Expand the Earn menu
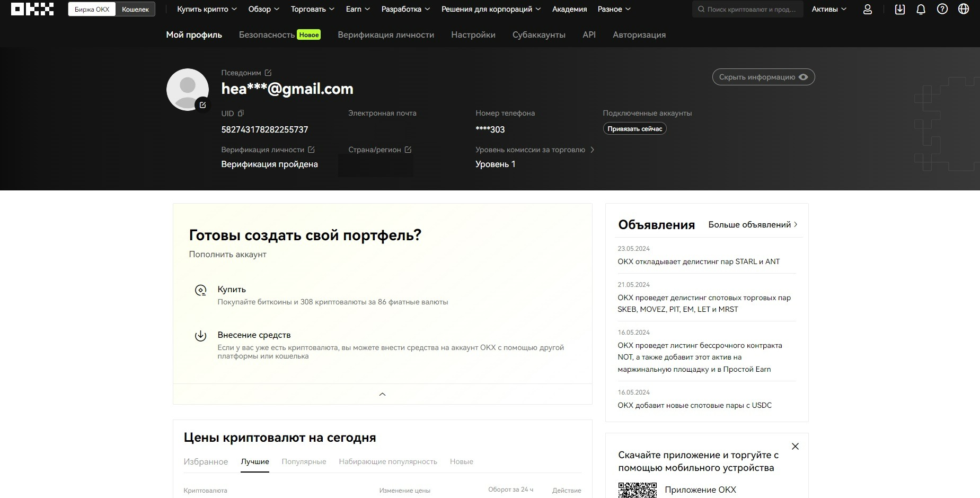The width and height of the screenshot is (980, 498). click(x=358, y=9)
